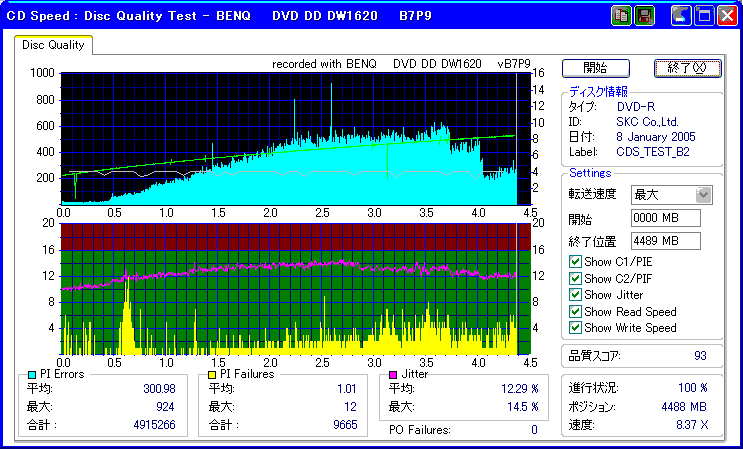Screen dimensions: 743x449
Task: Click the 開始 start button
Action: 596,68
